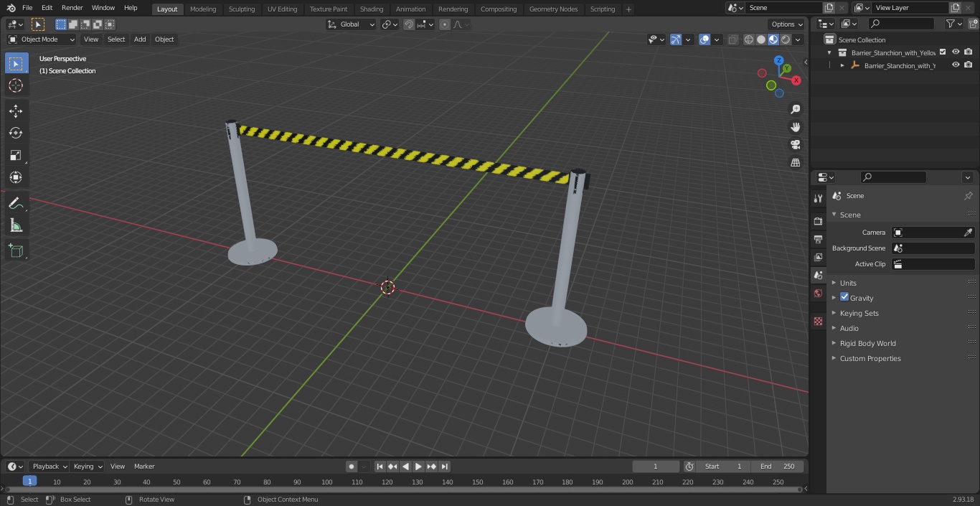The height and width of the screenshot is (506, 980).
Task: Activate the Select Box tool
Action: coord(16,63)
